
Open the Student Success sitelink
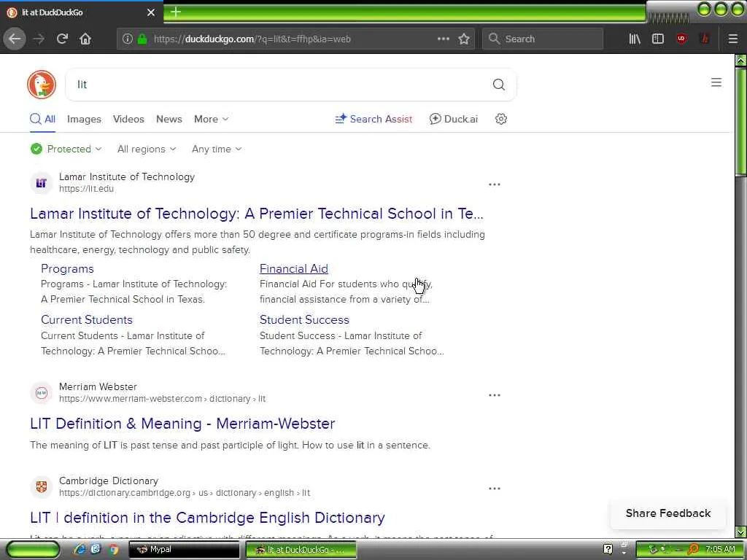pos(304,319)
